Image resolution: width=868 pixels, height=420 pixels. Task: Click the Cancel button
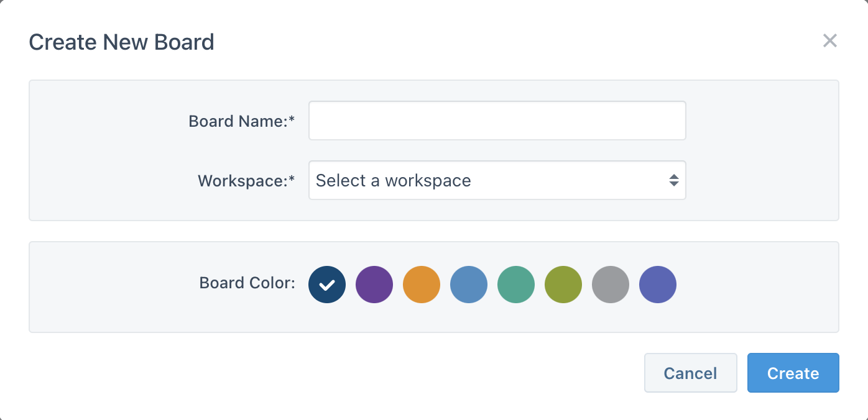(691, 373)
